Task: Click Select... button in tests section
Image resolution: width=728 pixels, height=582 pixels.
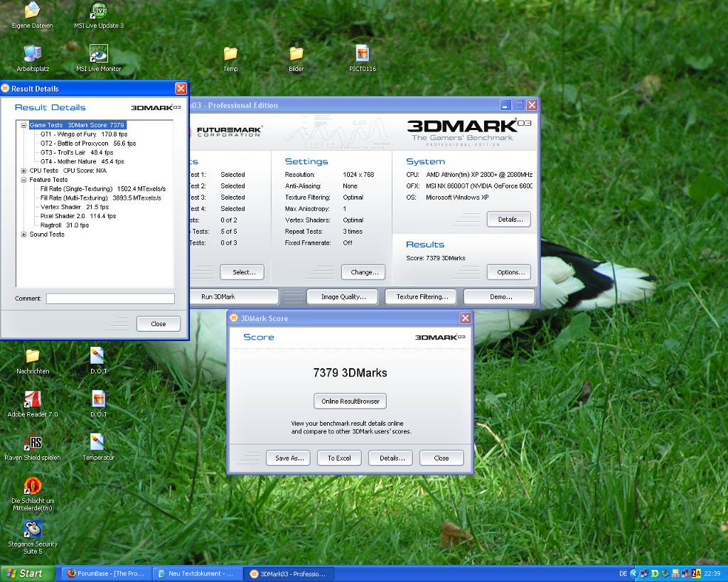Action: pos(242,272)
